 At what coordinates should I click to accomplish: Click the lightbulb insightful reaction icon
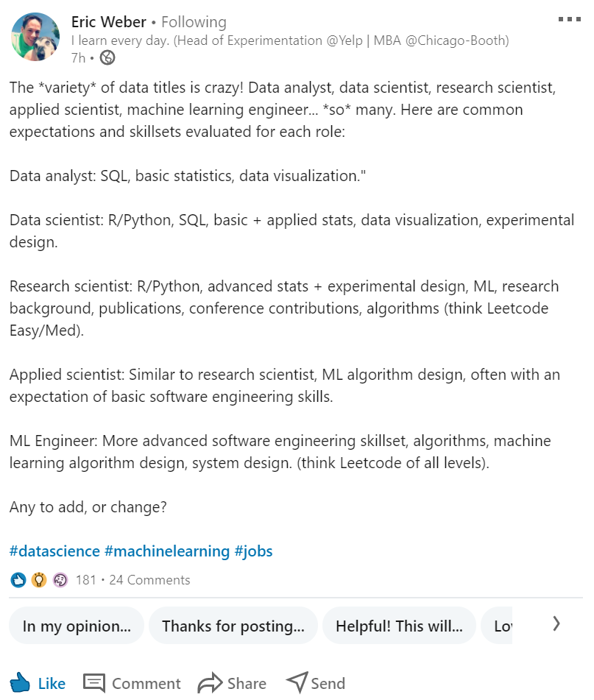[x=39, y=580]
